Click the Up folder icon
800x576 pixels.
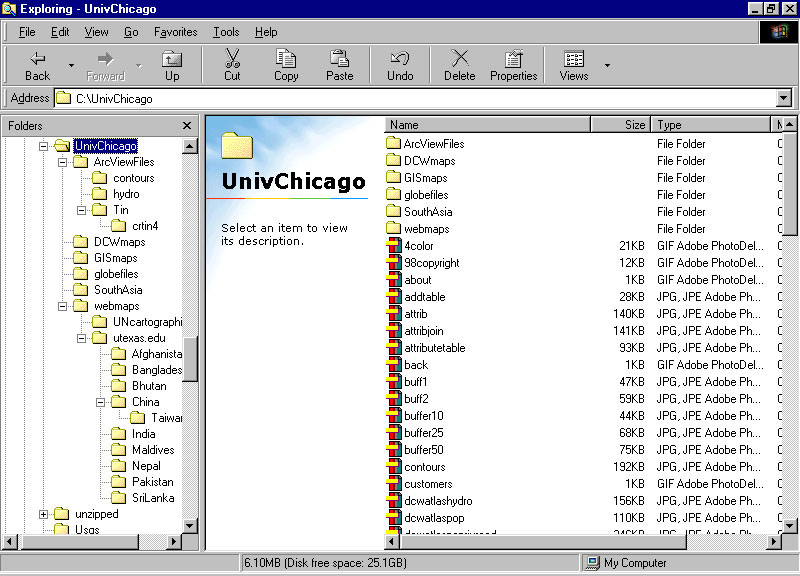[172, 59]
